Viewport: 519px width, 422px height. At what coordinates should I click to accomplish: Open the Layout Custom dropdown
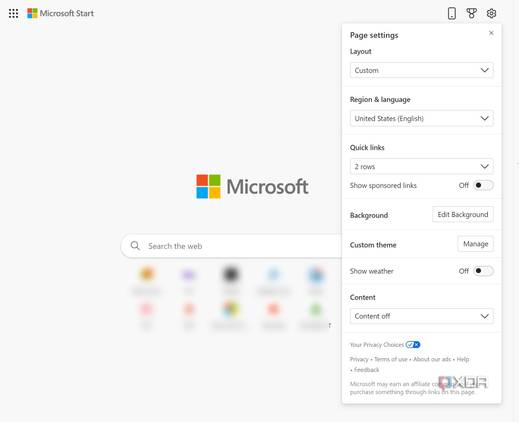(x=422, y=70)
